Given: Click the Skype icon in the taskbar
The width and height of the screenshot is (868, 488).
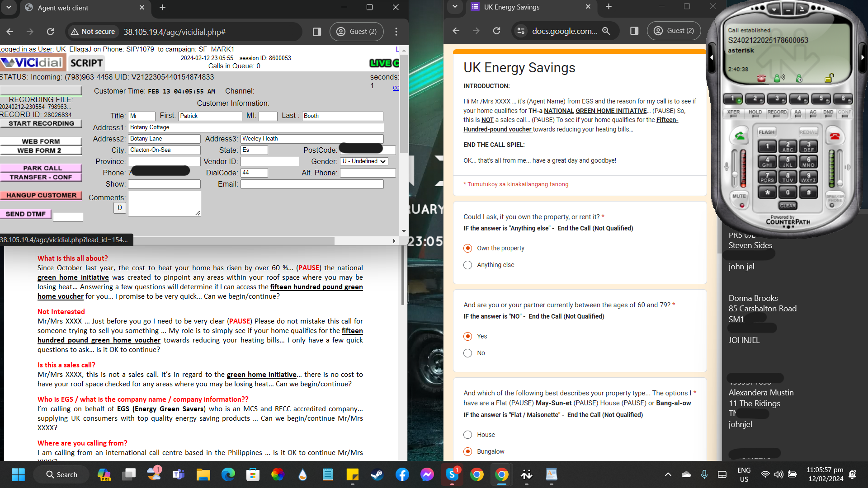Looking at the screenshot, I should click(452, 474).
